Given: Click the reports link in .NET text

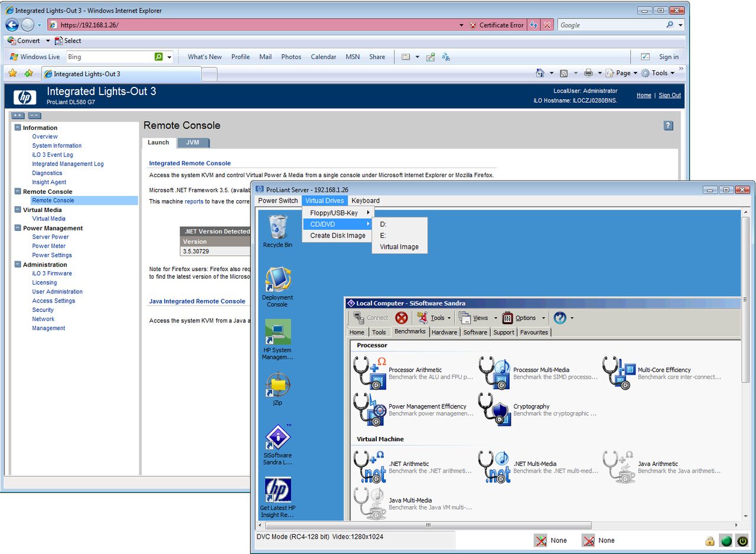Looking at the screenshot, I should point(194,201).
